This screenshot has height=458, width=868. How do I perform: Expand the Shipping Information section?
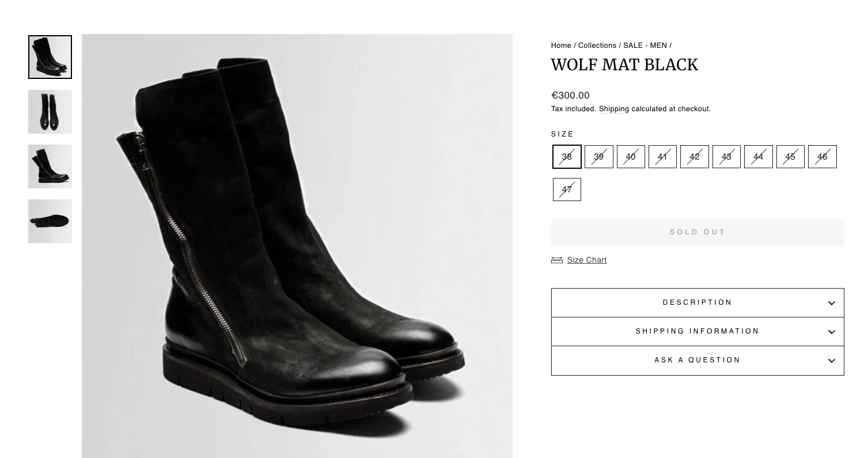point(697,331)
